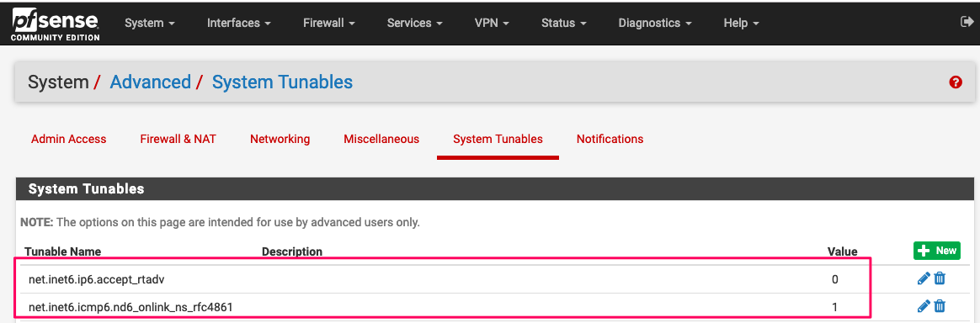Select the Miscellaneous tab
Screen dimensions: 980x323
click(x=381, y=139)
